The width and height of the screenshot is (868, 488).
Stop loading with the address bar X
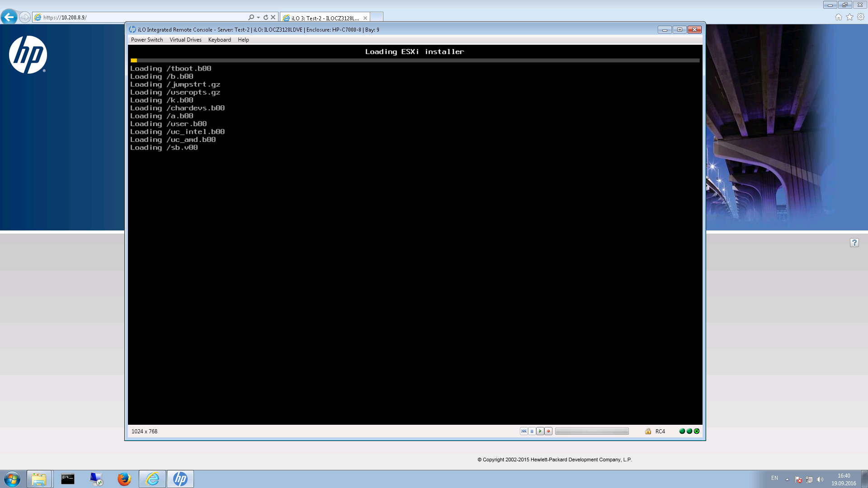[273, 17]
